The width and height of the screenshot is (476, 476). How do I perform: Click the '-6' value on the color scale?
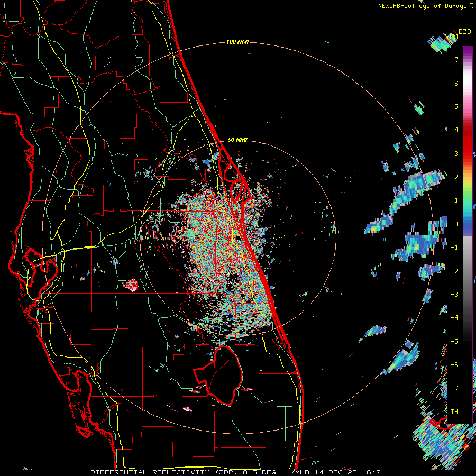454,365
